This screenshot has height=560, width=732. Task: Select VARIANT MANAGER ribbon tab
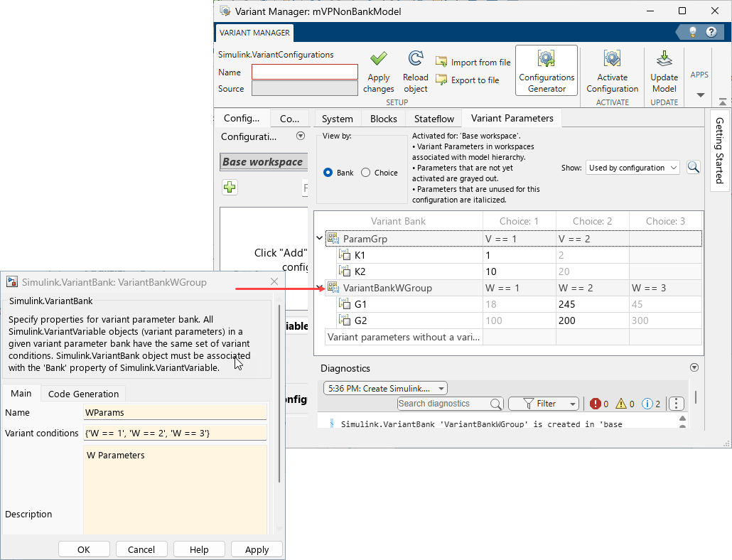pyautogui.click(x=254, y=33)
